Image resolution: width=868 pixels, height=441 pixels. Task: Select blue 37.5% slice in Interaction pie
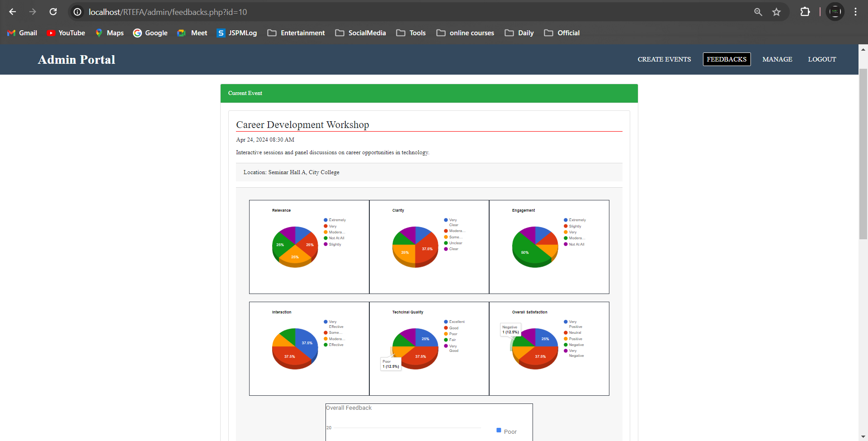307,342
